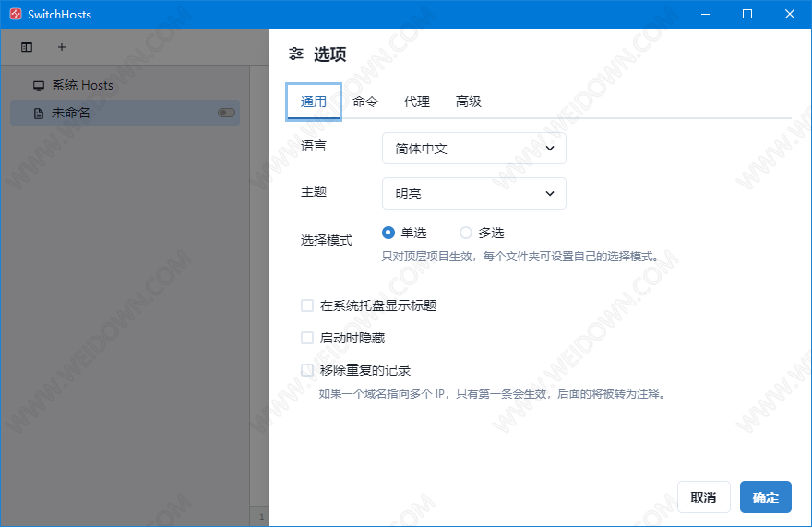Switch to the 通用 tab

coord(314,102)
